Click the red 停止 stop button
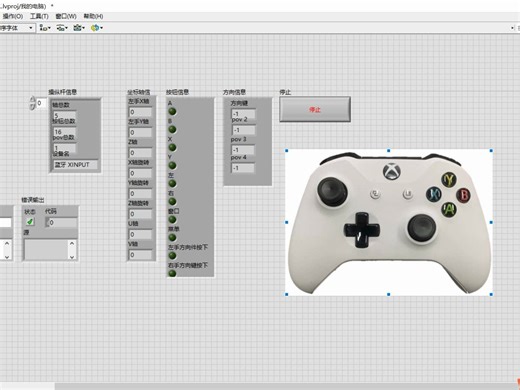Screen dimensions: 520x390 tap(315, 109)
